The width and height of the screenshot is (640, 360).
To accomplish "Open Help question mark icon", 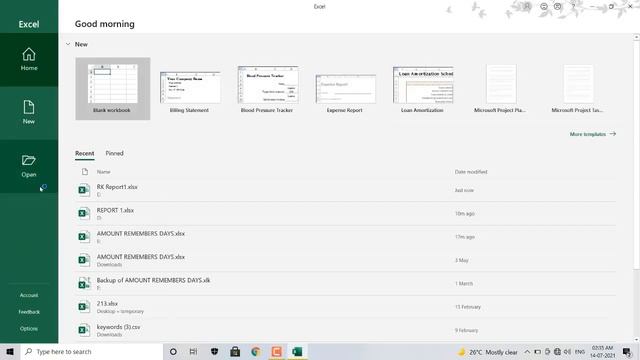I will [573, 6].
